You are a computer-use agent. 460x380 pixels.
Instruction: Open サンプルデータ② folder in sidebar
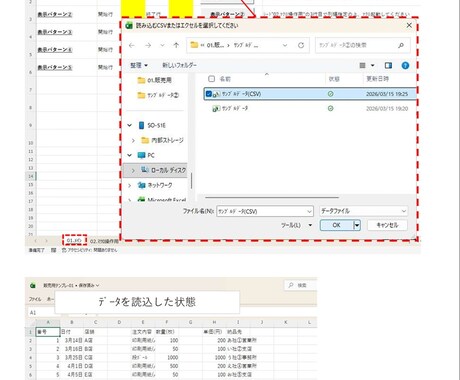coord(158,95)
